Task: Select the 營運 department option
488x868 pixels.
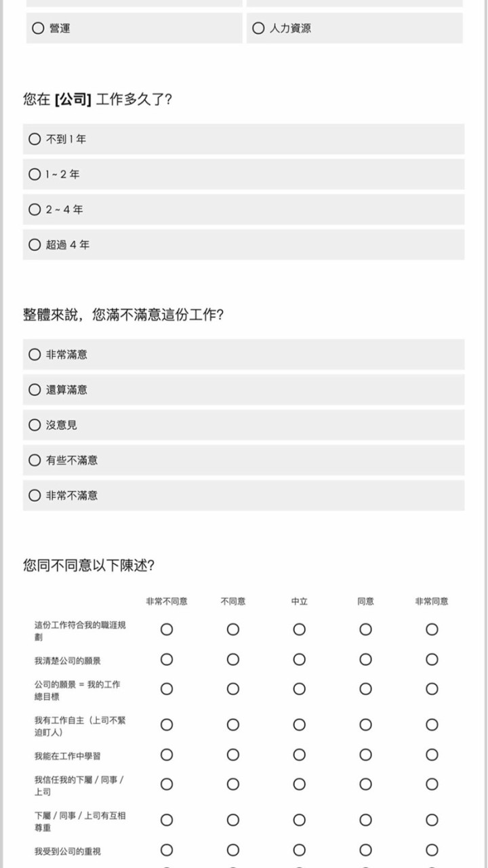Action: pyautogui.click(x=38, y=28)
